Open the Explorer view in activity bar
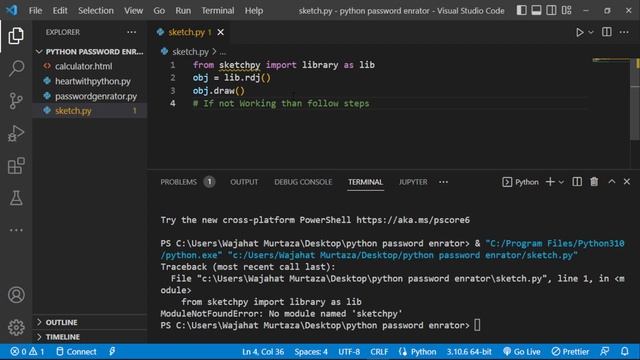 16,36
